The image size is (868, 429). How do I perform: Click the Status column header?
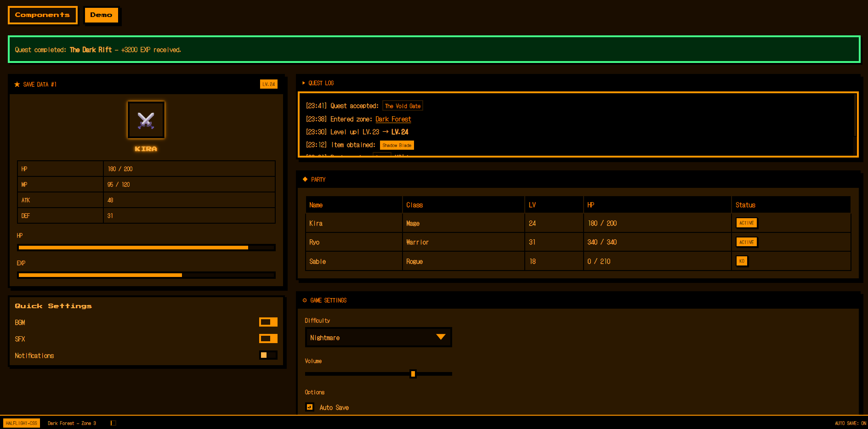[x=791, y=205]
